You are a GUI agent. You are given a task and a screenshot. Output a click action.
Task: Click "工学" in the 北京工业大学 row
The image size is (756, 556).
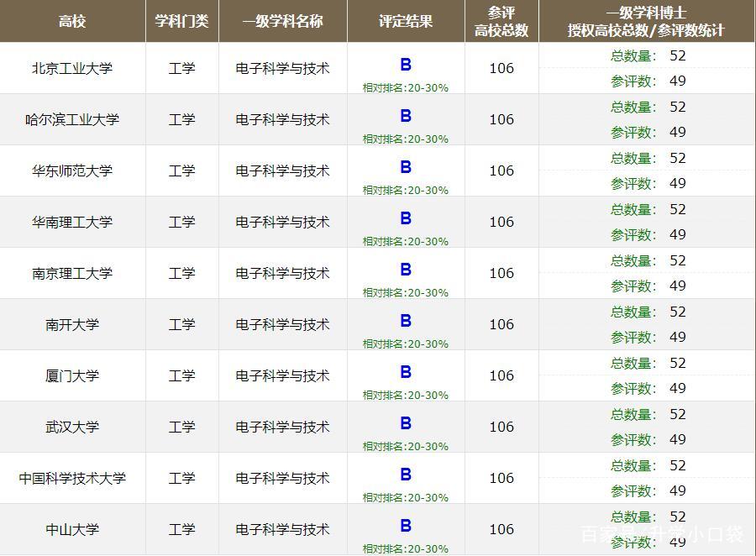click(x=181, y=68)
